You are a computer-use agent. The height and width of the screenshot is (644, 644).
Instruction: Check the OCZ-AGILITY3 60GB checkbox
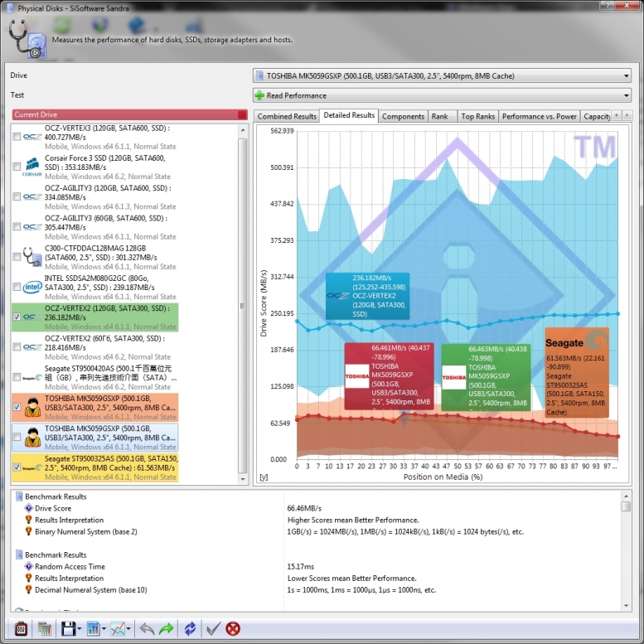(17, 227)
